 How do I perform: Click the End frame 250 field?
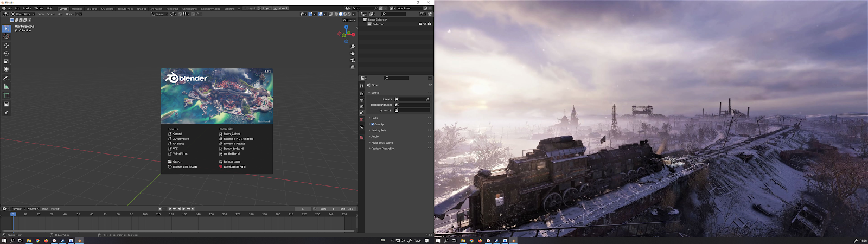click(347, 209)
